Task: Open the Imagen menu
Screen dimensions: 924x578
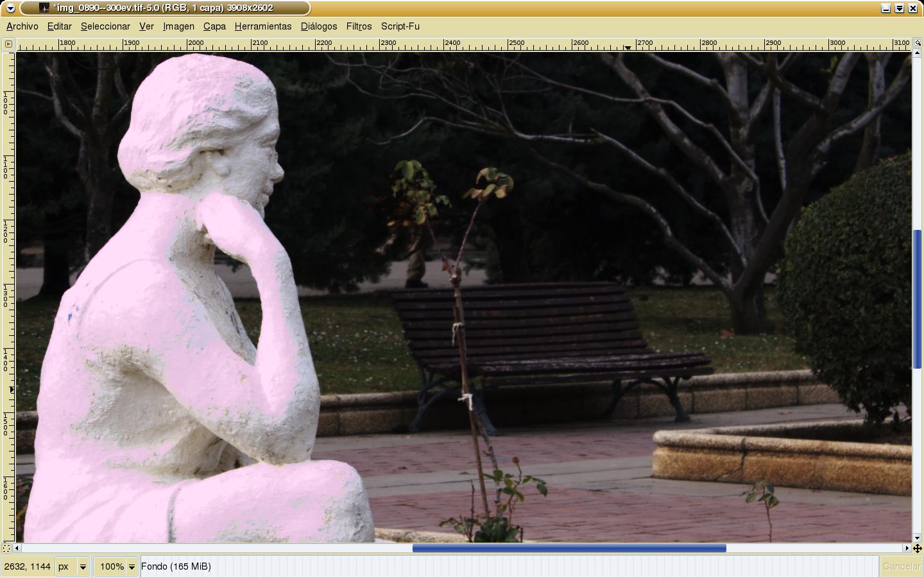Action: (178, 26)
